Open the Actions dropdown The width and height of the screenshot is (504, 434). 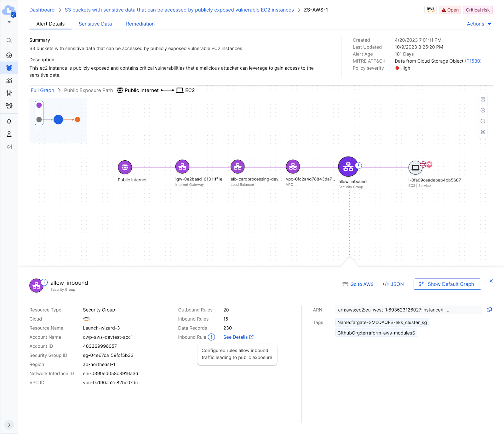point(478,24)
